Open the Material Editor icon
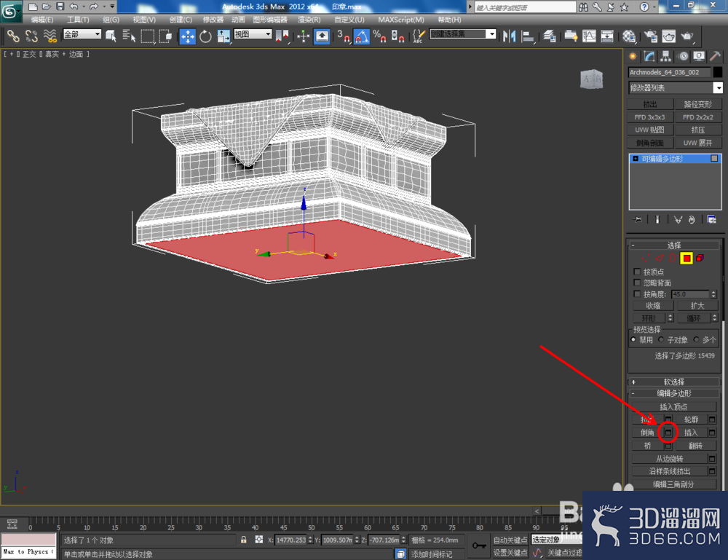Image resolution: width=728 pixels, height=560 pixels. 629,36
